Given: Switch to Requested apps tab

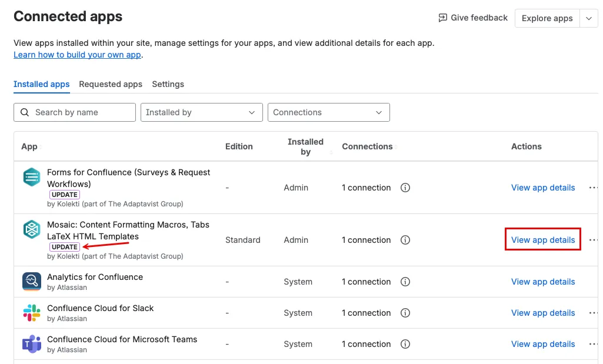Looking at the screenshot, I should point(111,84).
